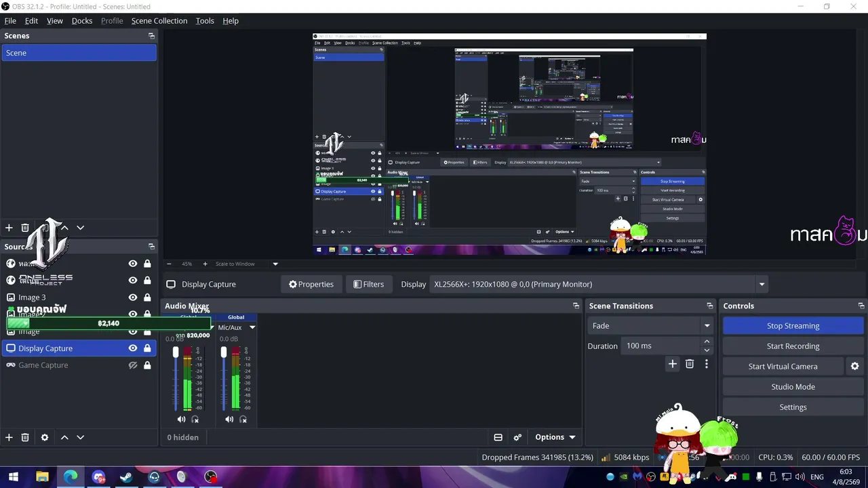This screenshot has height=488, width=868.
Task: Open the Help menu
Action: [231, 21]
